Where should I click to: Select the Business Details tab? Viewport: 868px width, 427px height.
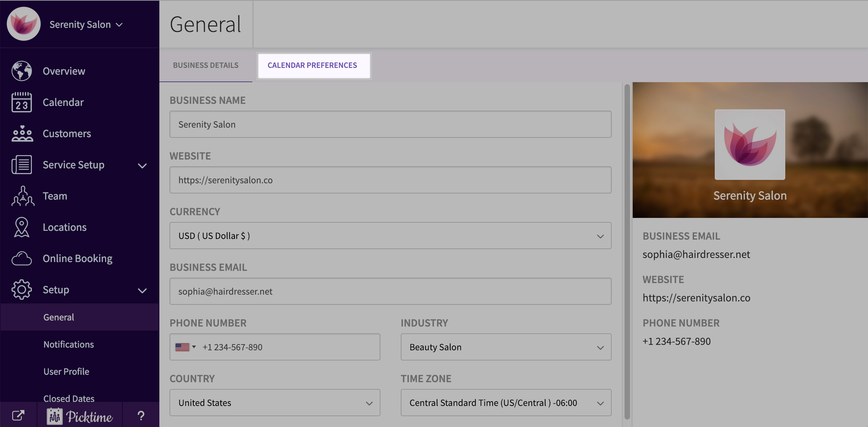click(x=206, y=65)
